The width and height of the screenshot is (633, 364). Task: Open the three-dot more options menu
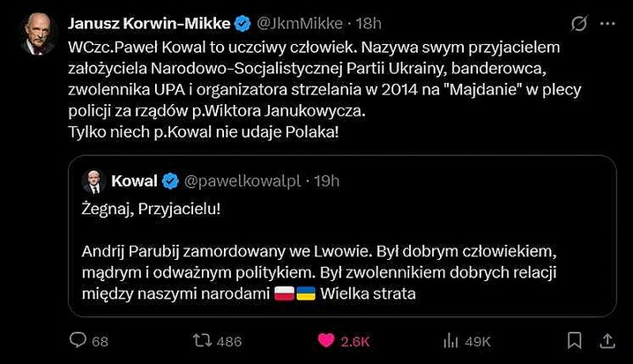click(x=611, y=23)
